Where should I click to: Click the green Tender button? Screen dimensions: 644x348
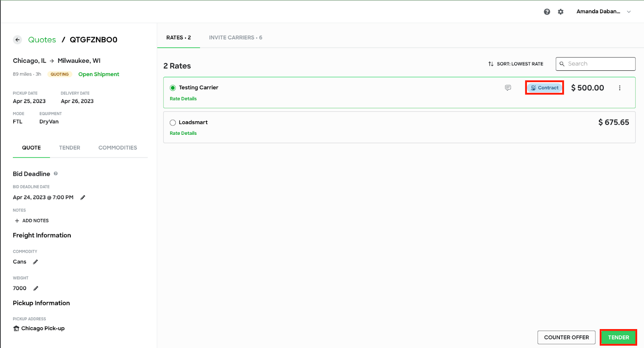(618, 338)
